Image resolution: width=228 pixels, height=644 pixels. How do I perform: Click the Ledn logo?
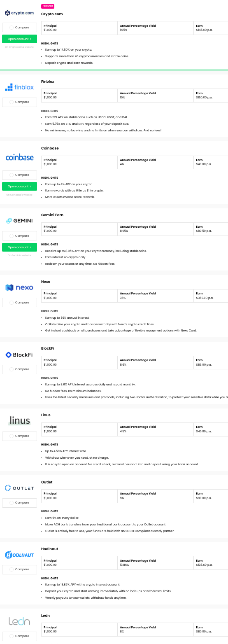point(19,621)
